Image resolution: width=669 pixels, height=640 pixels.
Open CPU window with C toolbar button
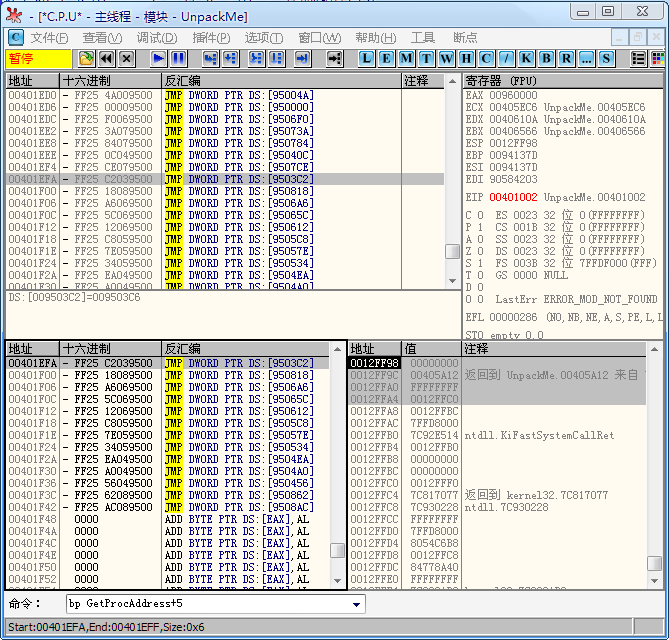coord(486,58)
